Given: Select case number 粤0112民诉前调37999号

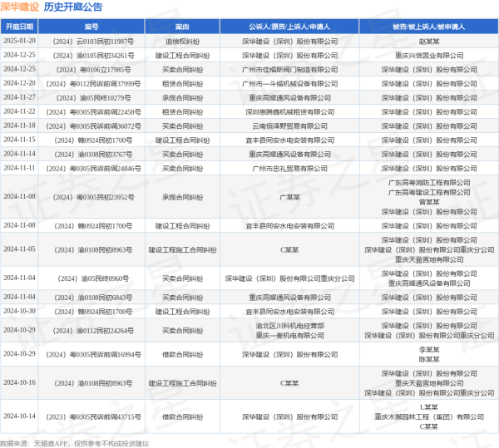Looking at the screenshot, I should 91,84.
